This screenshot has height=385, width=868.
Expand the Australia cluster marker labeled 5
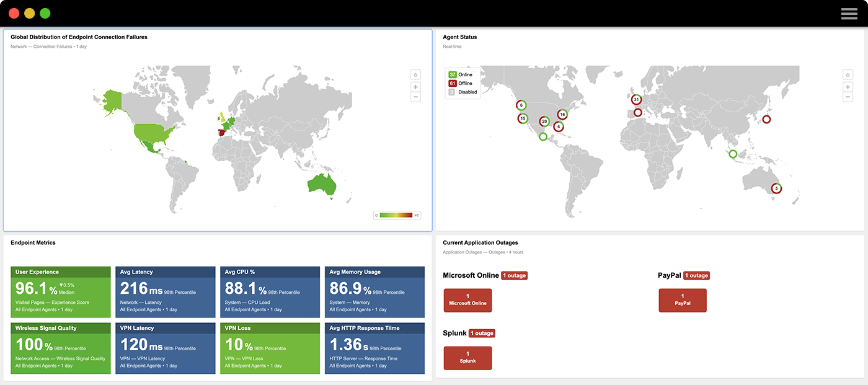click(776, 188)
